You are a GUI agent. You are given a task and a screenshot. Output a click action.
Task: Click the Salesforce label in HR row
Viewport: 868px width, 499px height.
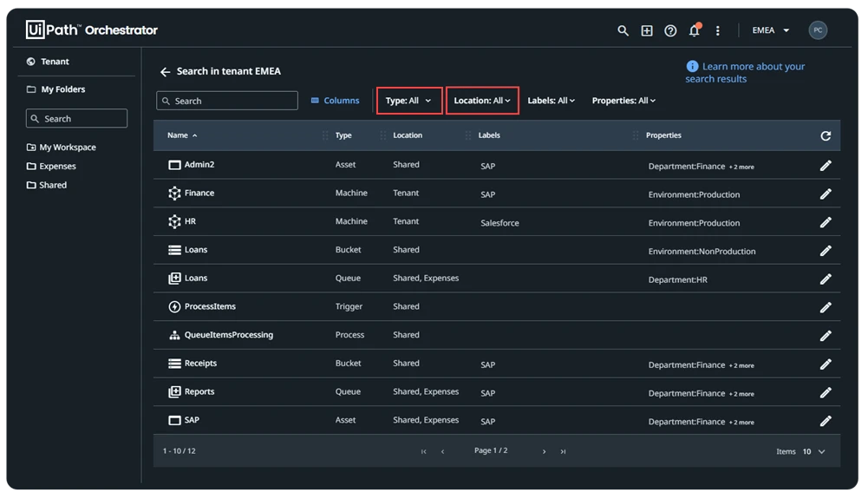point(499,223)
